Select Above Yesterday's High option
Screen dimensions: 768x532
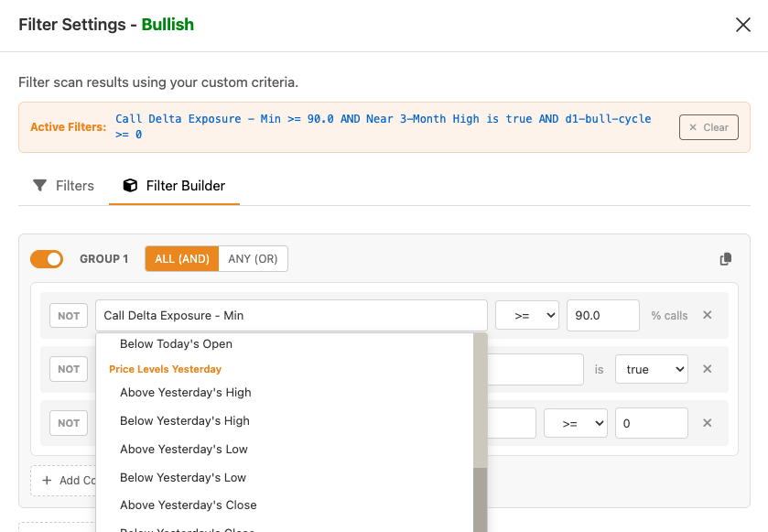click(x=185, y=392)
